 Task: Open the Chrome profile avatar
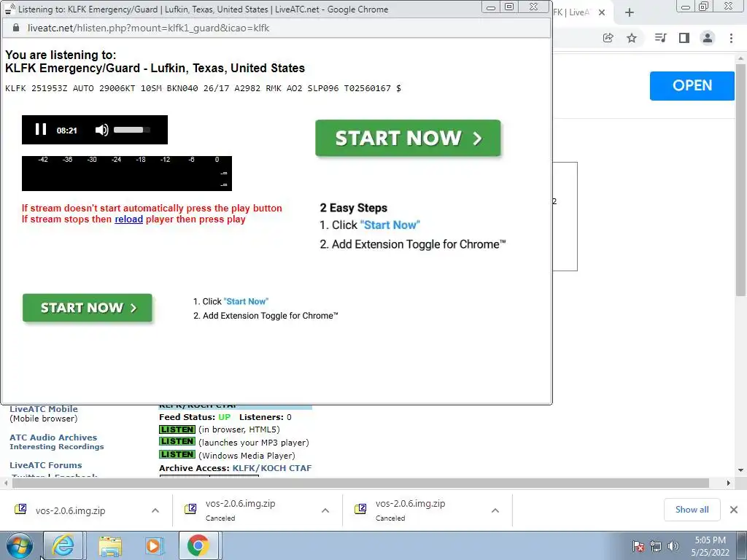tap(708, 38)
